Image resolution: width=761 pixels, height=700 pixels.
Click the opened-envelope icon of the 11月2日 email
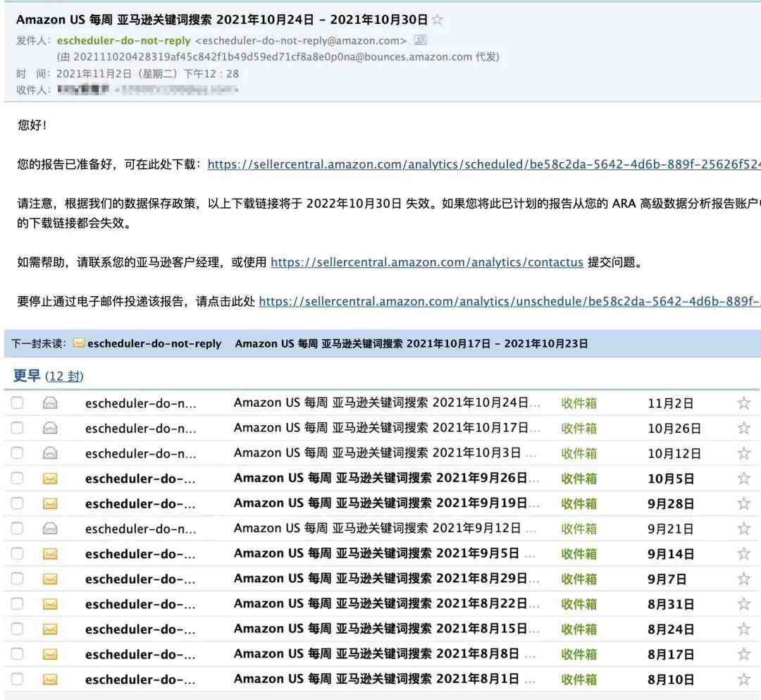pos(50,403)
